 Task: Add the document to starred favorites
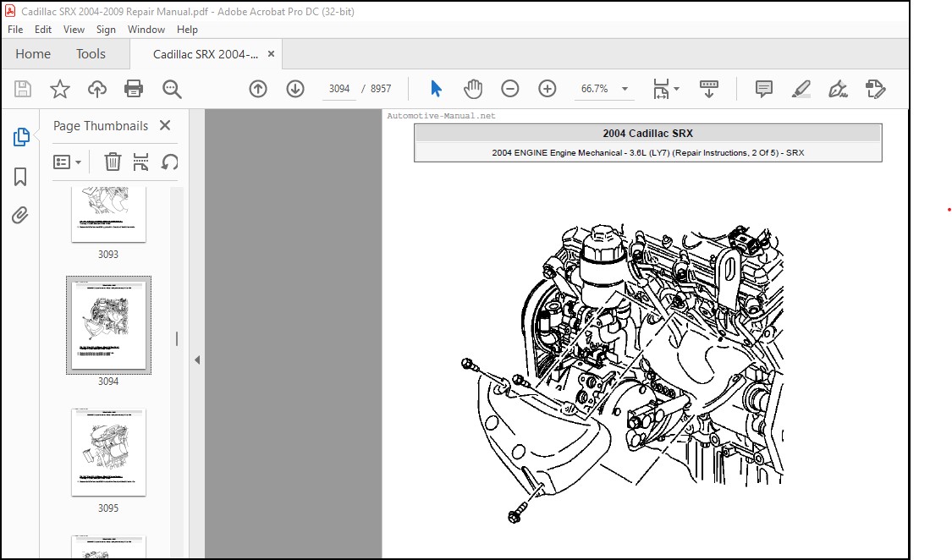click(59, 89)
